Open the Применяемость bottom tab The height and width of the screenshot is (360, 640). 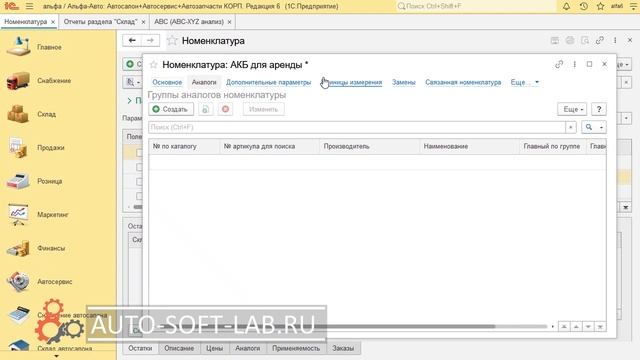296,348
